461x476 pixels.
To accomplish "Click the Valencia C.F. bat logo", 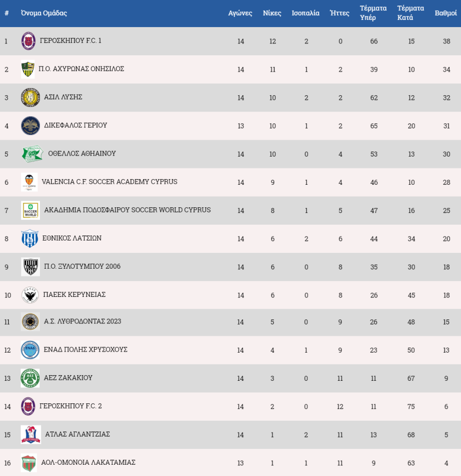I will (x=30, y=182).
